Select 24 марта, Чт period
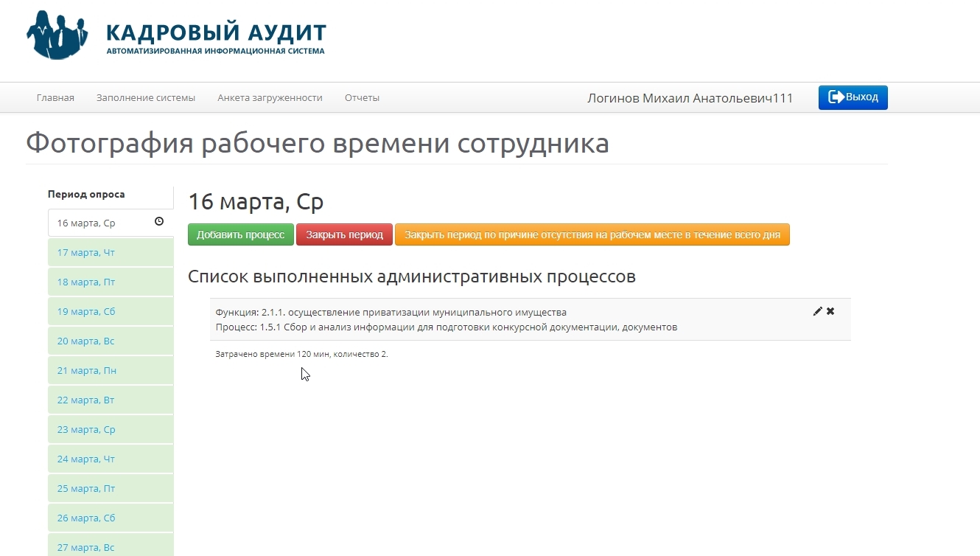980x556 pixels. [x=111, y=459]
